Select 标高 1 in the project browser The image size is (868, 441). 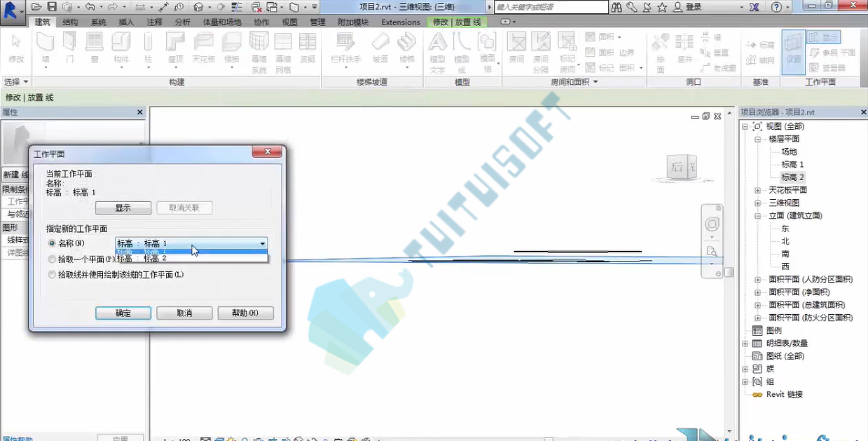point(792,165)
